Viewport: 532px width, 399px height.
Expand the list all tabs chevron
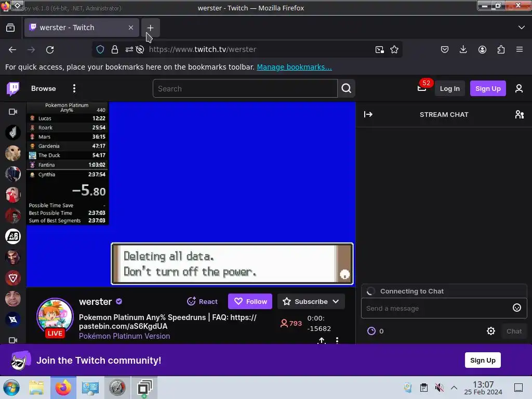pyautogui.click(x=521, y=28)
